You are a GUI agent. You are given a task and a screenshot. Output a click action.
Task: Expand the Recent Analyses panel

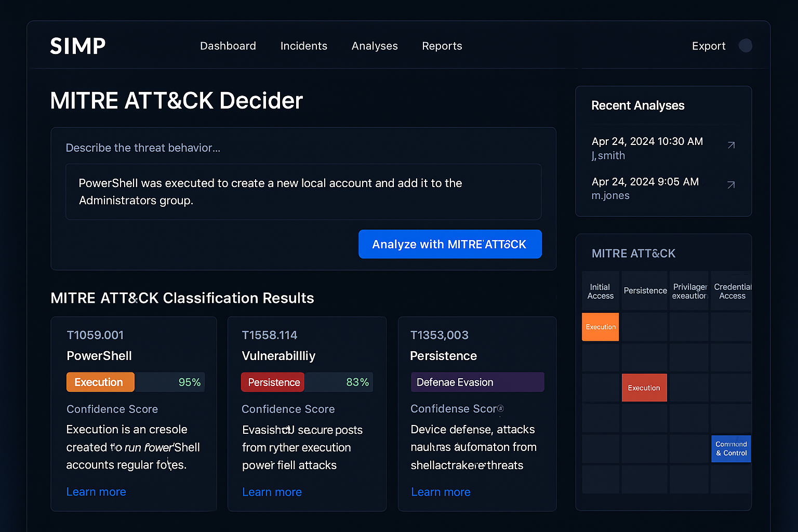coord(638,105)
